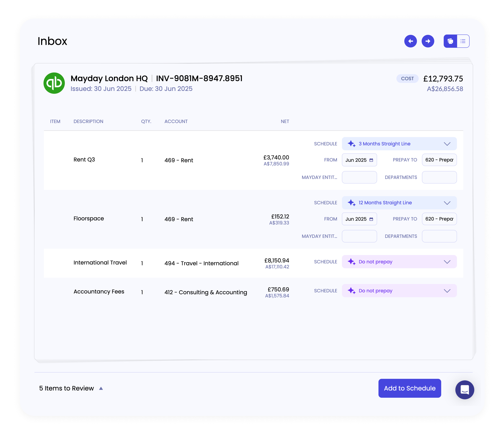This screenshot has height=434, width=504.
Task: Click calendar icon in Floorspace From field
Action: pos(371,219)
